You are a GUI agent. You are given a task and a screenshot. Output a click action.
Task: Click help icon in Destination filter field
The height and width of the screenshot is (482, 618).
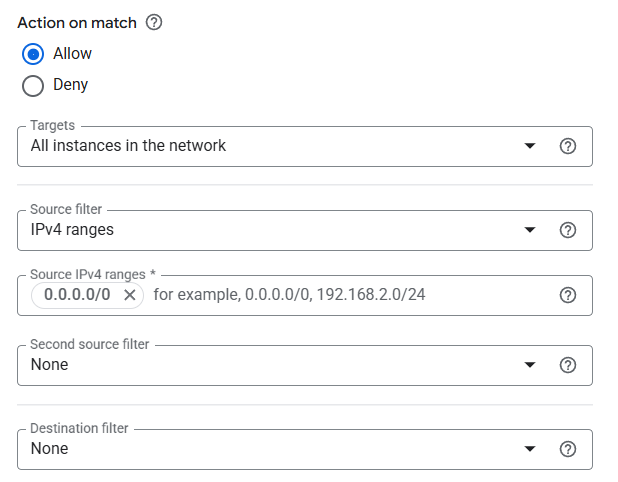568,449
